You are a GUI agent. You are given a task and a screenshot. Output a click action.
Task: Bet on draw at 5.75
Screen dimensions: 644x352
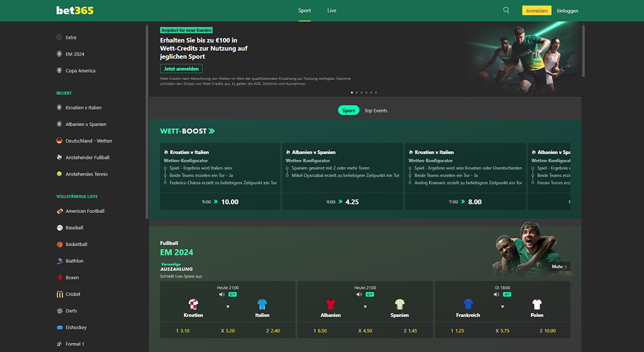[x=502, y=330]
